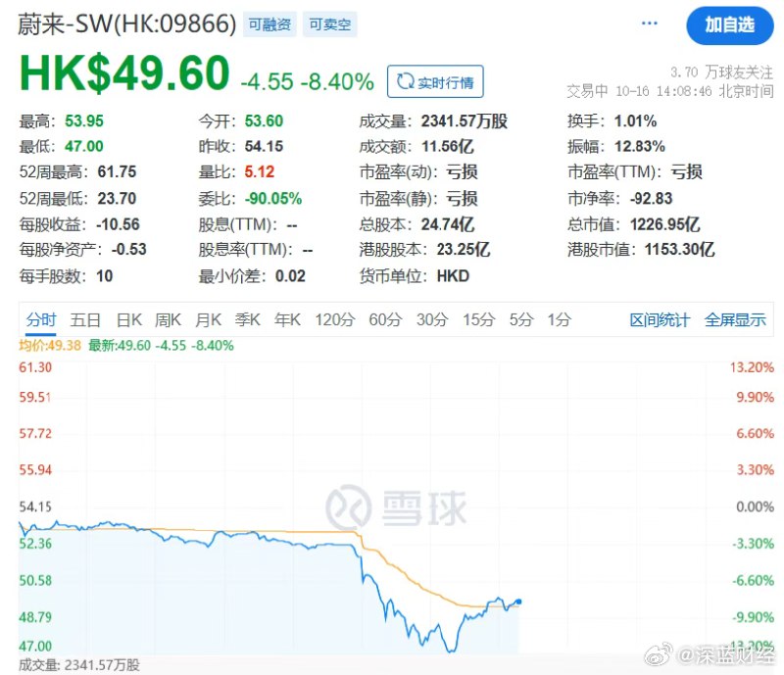Click the 货币单位 value HKD
This screenshot has width=784, height=675.
453,276
